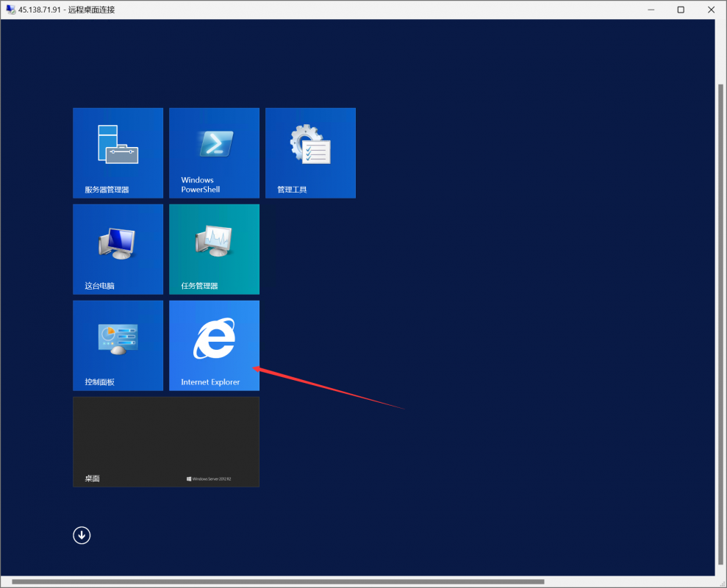
Task: Click the "控制面板" label text
Action: pos(99,382)
